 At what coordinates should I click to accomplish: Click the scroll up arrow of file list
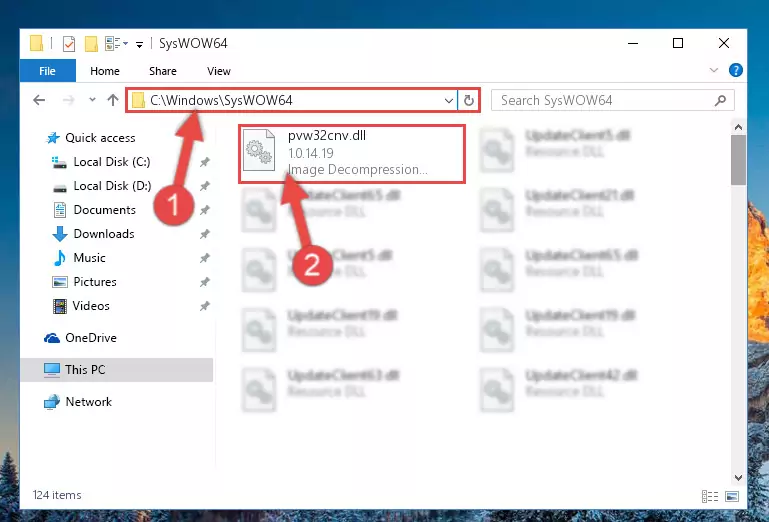click(x=738, y=128)
